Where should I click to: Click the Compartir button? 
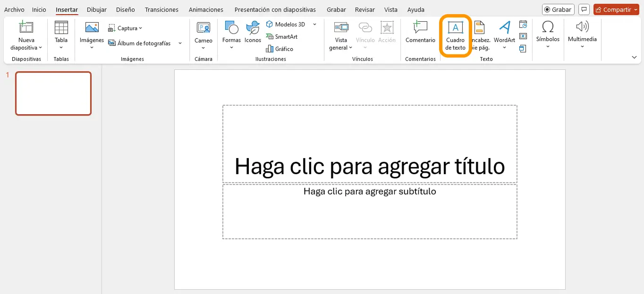616,9
